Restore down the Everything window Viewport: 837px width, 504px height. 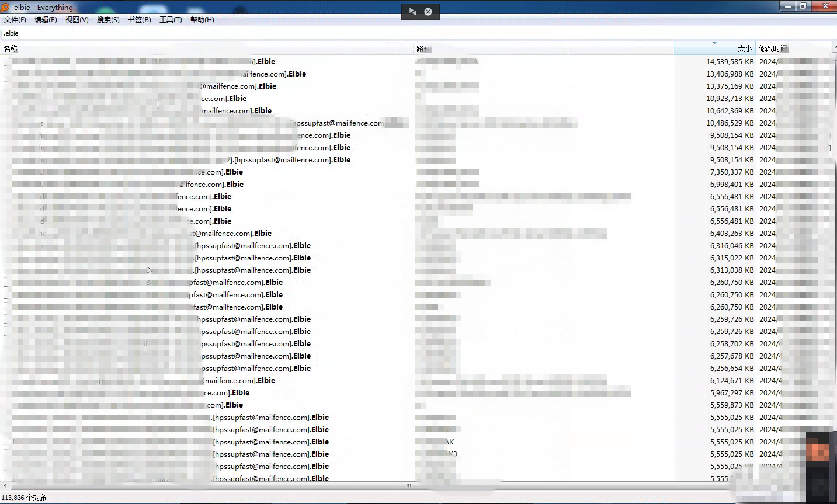point(803,6)
